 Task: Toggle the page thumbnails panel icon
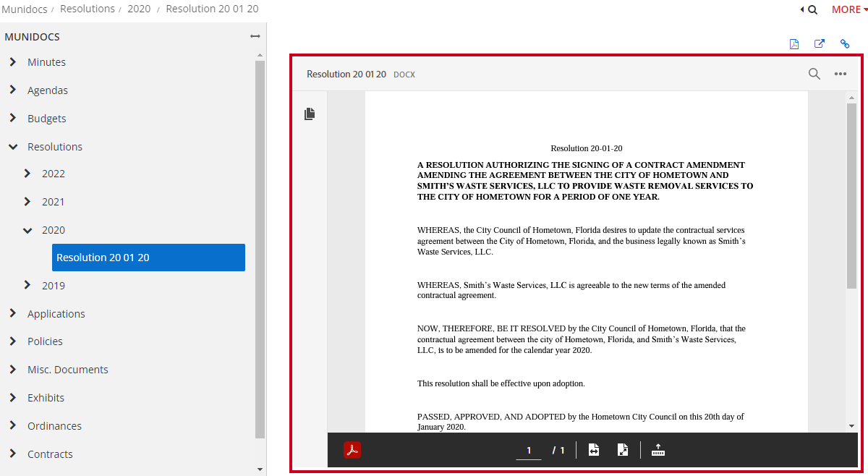[x=310, y=114]
